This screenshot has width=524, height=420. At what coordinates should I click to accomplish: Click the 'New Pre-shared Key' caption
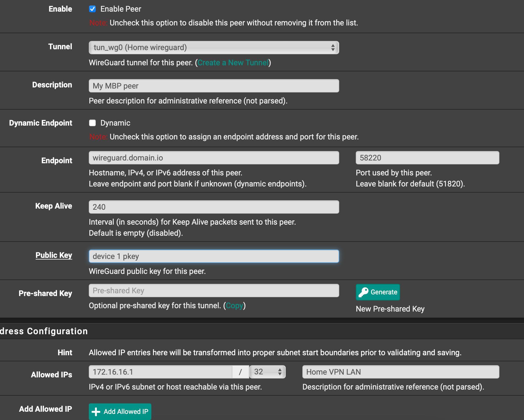coord(390,309)
